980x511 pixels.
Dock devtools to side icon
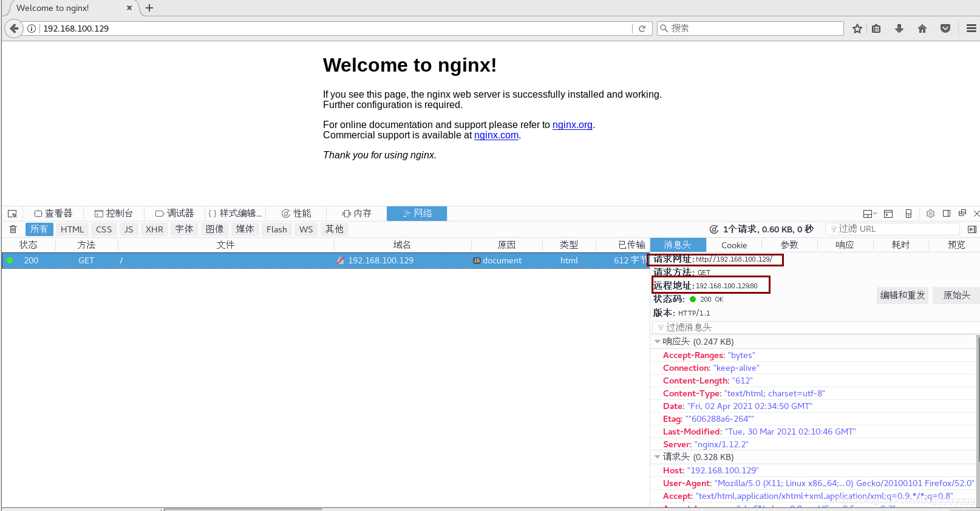coord(947,214)
